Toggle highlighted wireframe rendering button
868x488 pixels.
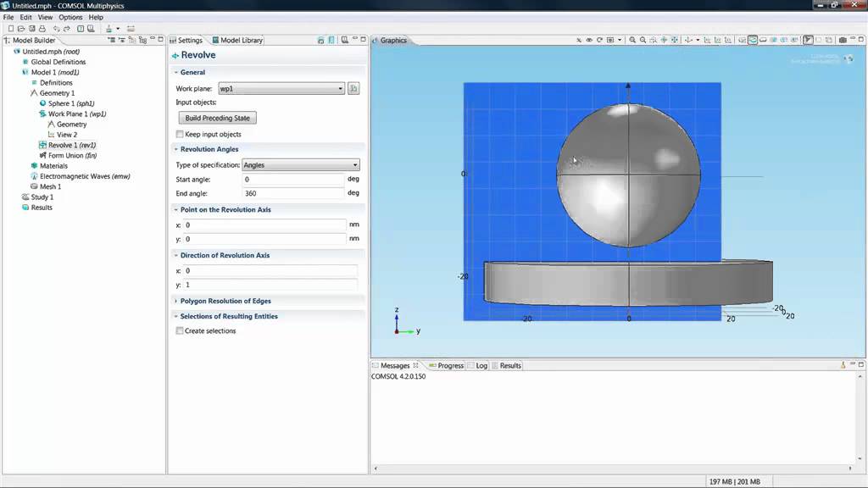click(x=753, y=40)
